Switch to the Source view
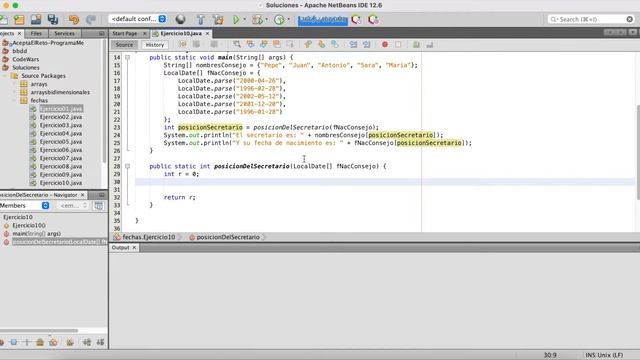 [x=124, y=45]
